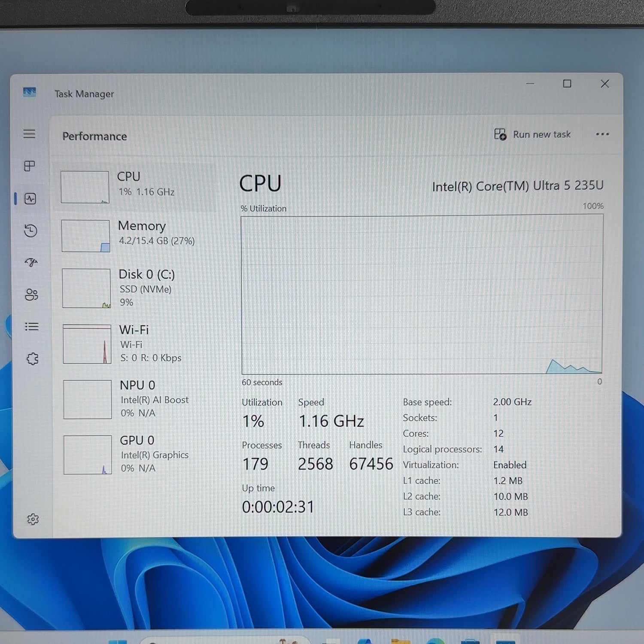
Task: Click the Speed value 1.16 GHz
Action: click(x=331, y=421)
